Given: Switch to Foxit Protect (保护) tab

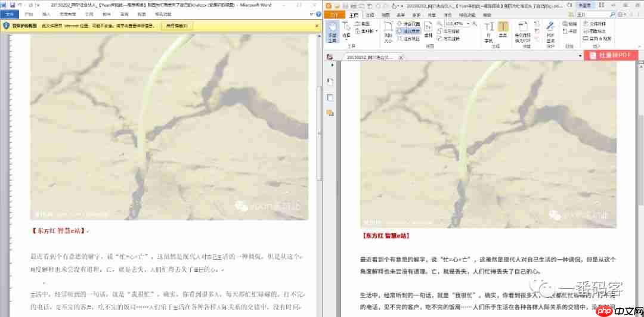Looking at the screenshot, I should pos(416,15).
